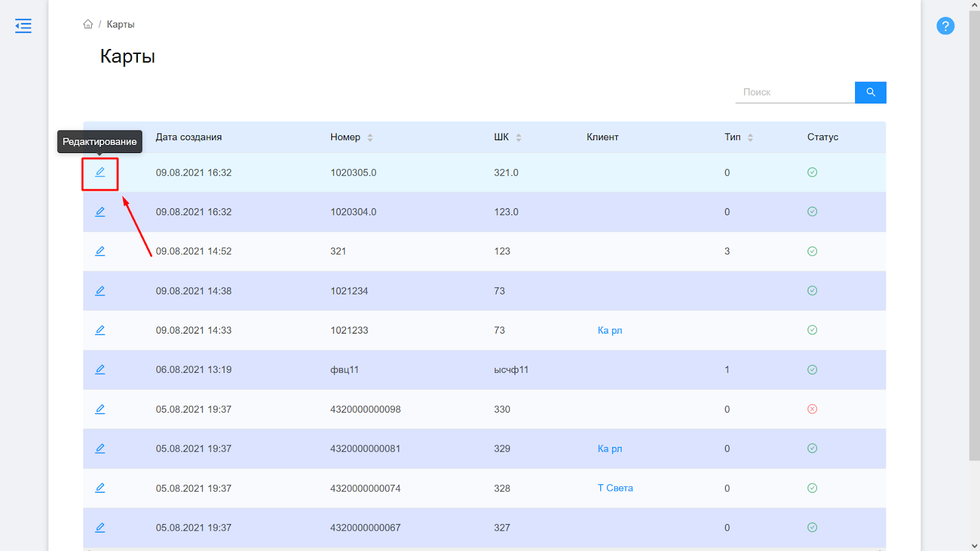Go to home via breadcrumb house icon
Viewport: 980px width, 551px height.
click(x=88, y=24)
